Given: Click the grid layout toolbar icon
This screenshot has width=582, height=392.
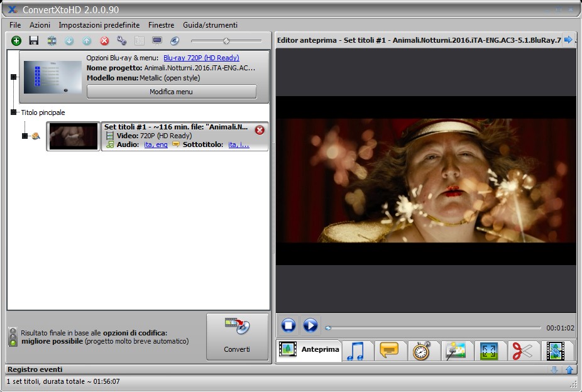Looking at the screenshot, I should point(140,41).
